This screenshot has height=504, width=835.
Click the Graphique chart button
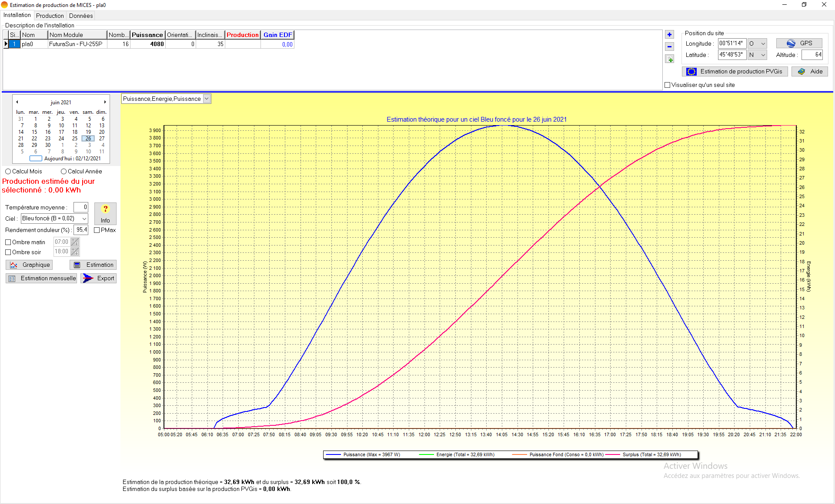coord(30,265)
